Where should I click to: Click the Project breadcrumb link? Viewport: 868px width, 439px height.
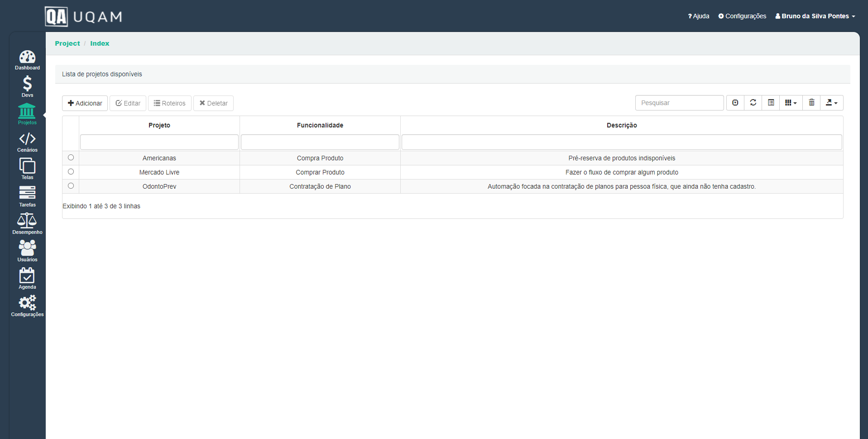click(67, 43)
